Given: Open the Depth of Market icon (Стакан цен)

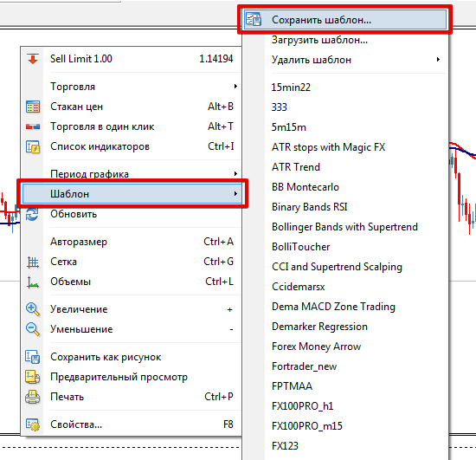Looking at the screenshot, I should (x=33, y=107).
